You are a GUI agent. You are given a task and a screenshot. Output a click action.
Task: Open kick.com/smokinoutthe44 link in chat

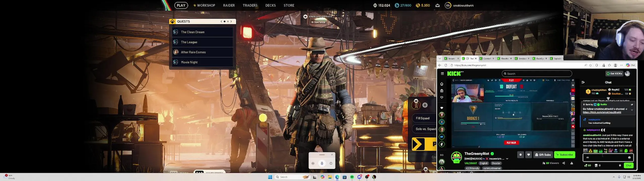[x=602, y=112]
